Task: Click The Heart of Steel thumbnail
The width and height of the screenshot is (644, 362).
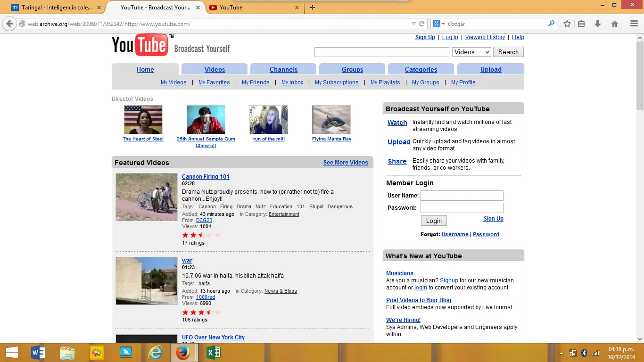Action: 143,120
